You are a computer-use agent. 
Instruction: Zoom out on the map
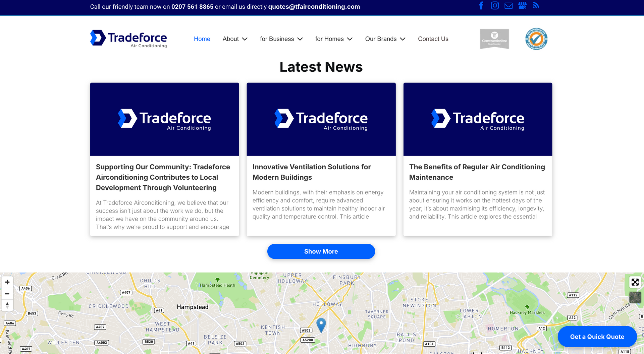pyautogui.click(x=7, y=294)
